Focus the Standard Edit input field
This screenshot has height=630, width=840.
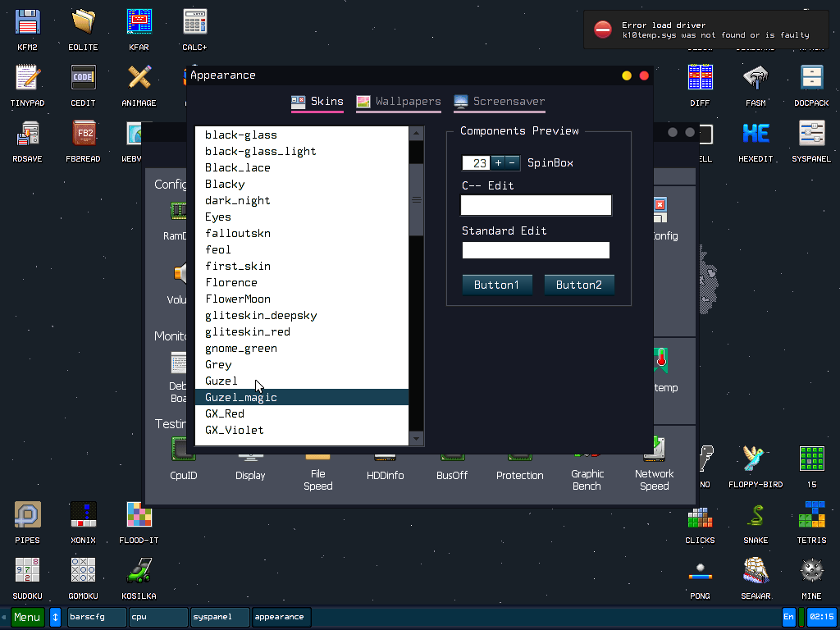point(536,249)
